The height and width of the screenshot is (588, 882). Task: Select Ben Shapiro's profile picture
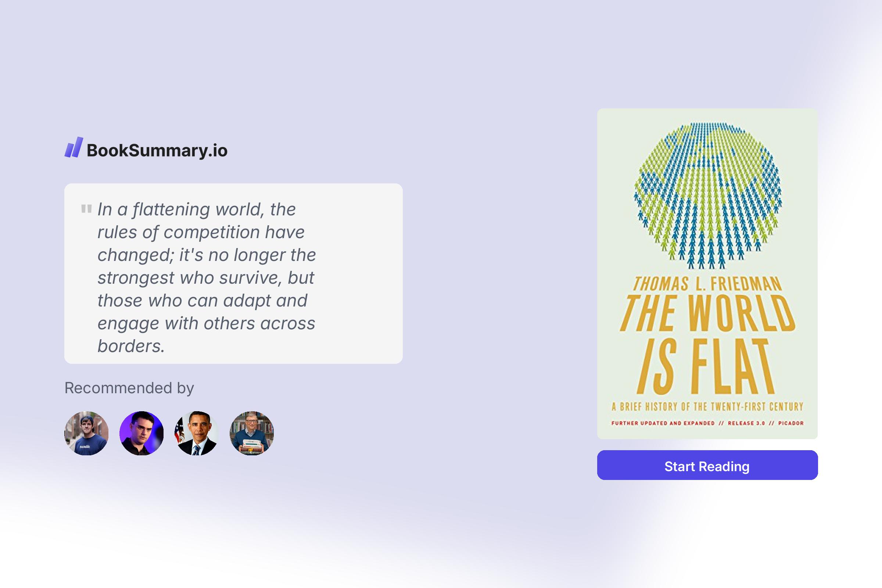pos(142,434)
